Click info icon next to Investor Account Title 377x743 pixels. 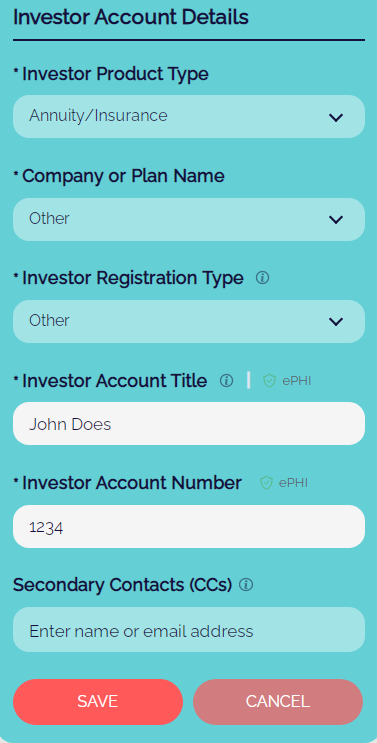coord(226,381)
